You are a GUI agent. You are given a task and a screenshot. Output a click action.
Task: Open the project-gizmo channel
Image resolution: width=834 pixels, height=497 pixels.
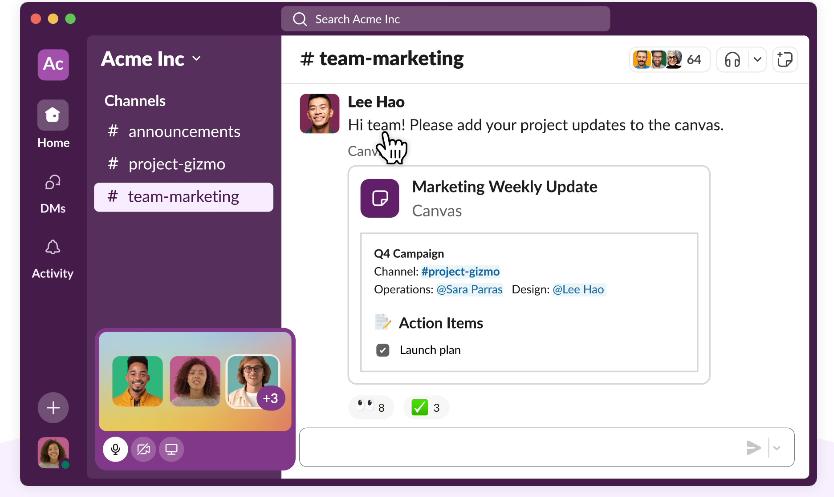tap(184, 164)
